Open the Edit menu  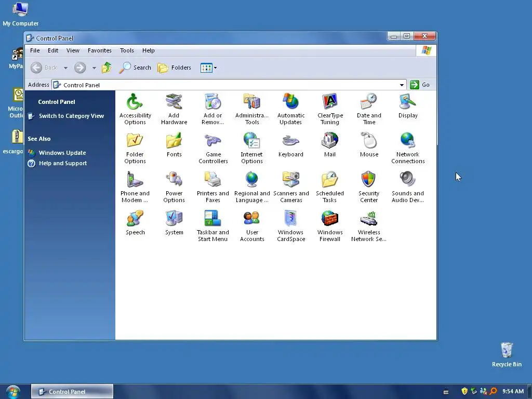[53, 50]
